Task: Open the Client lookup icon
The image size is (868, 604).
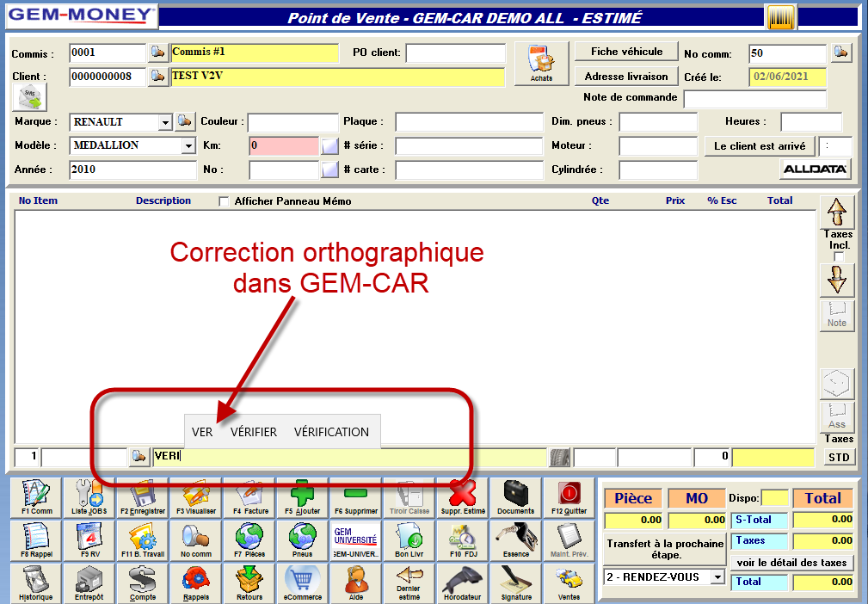Action: pyautogui.click(x=157, y=77)
